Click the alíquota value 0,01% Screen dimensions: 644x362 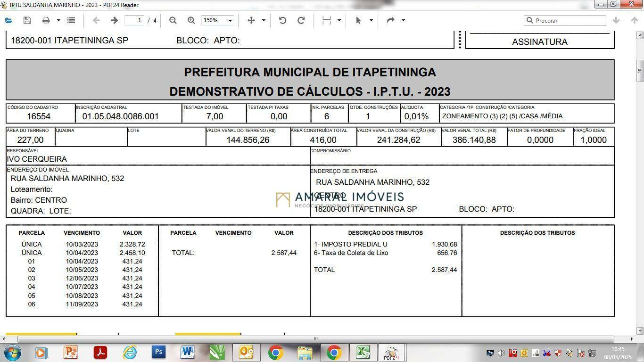416,116
